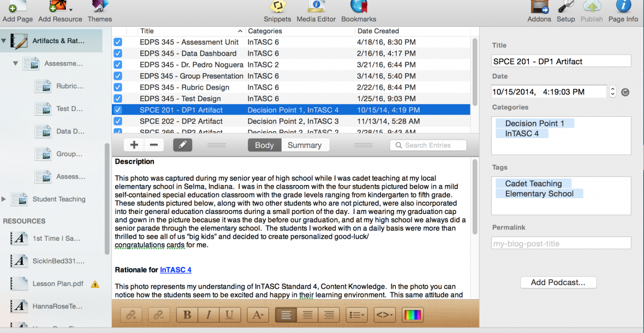Open the Media Editor
644x333 pixels.
316,8
